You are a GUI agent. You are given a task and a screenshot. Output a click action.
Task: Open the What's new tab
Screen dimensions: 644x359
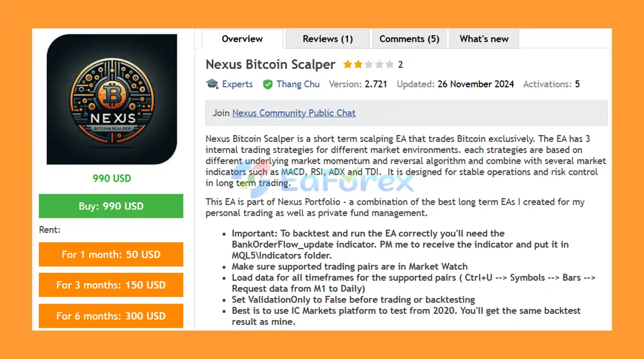484,39
